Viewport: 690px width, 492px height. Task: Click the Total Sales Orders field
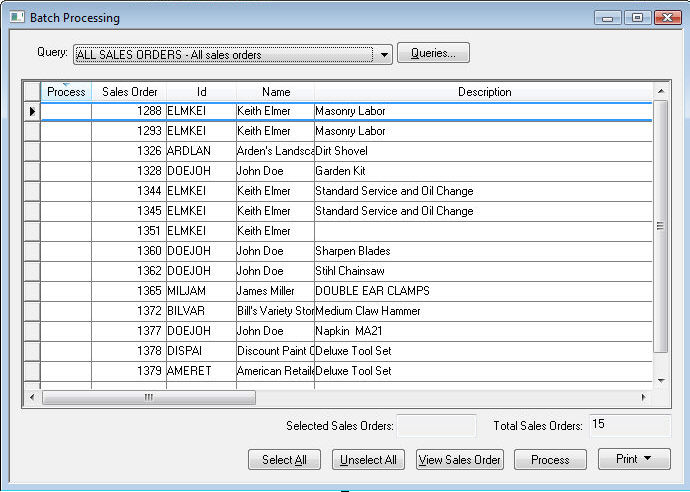click(x=629, y=426)
